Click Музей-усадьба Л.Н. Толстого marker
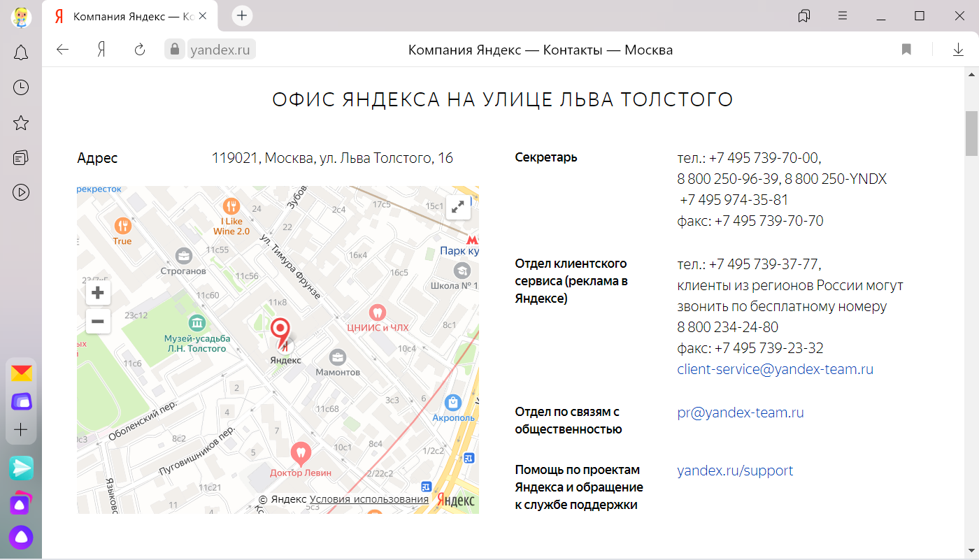The image size is (979, 560). (x=197, y=322)
